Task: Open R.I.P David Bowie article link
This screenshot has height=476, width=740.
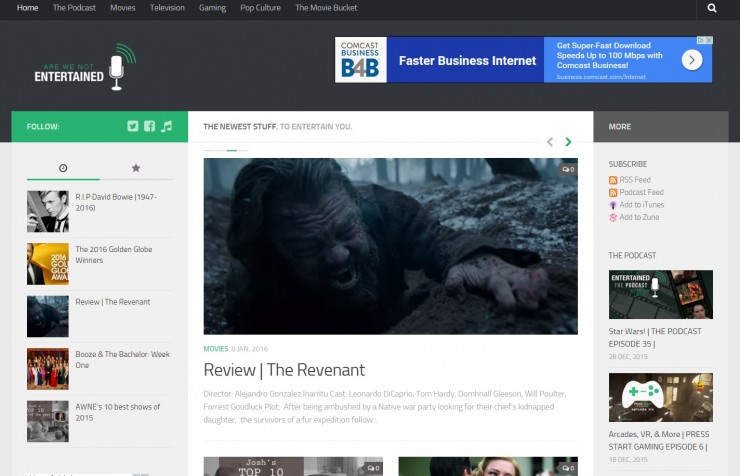Action: tap(116, 202)
